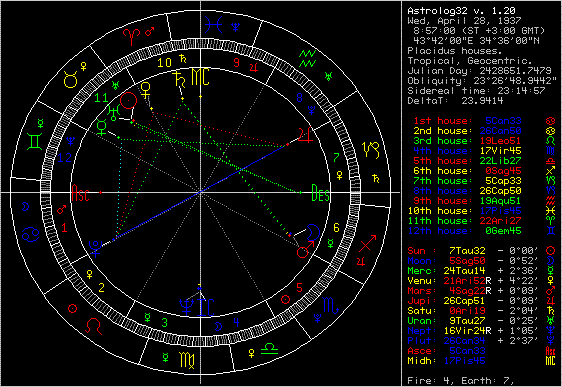
Task: Click the blue Cancer sign glyph
Action: (30, 235)
